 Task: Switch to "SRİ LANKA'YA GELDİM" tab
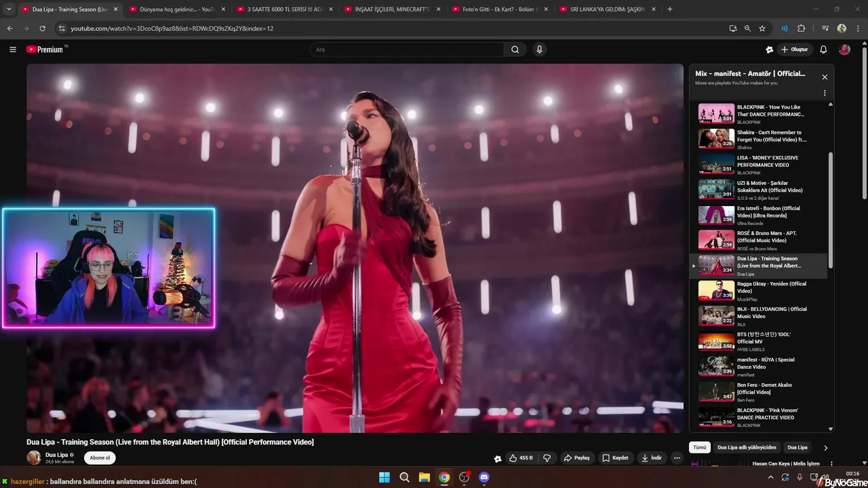608,9
